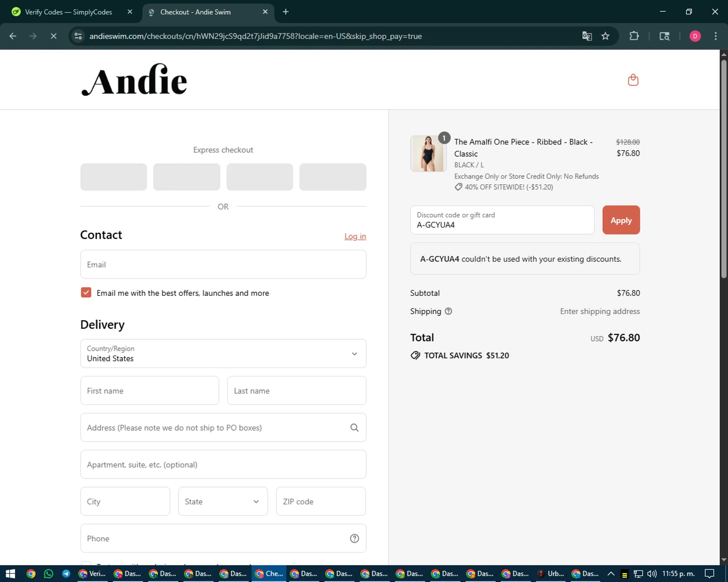Click the browser address bar URL

click(x=255, y=36)
